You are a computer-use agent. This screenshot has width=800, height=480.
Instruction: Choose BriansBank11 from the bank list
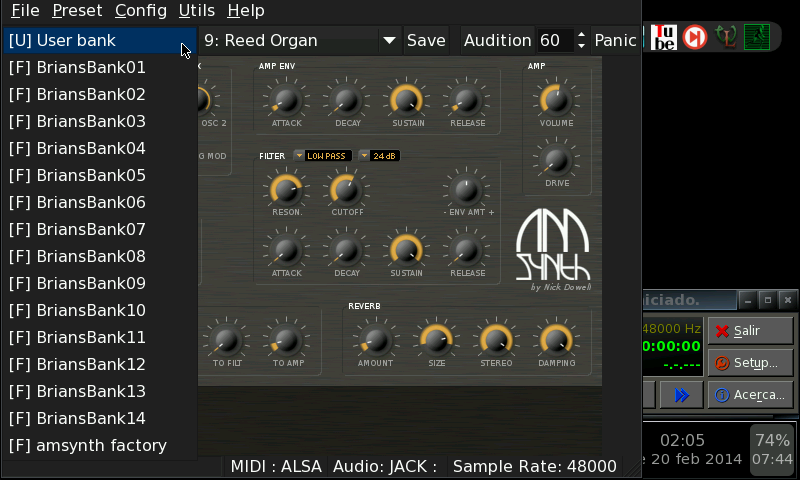pyautogui.click(x=100, y=338)
